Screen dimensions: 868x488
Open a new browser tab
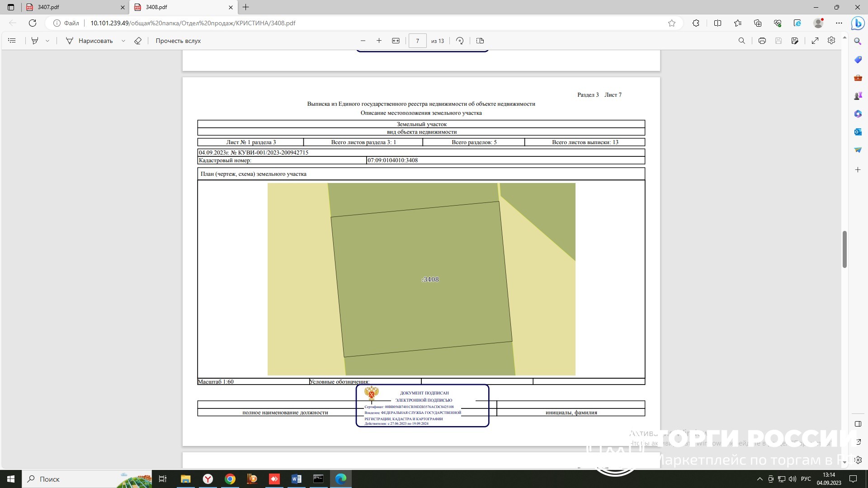click(246, 7)
